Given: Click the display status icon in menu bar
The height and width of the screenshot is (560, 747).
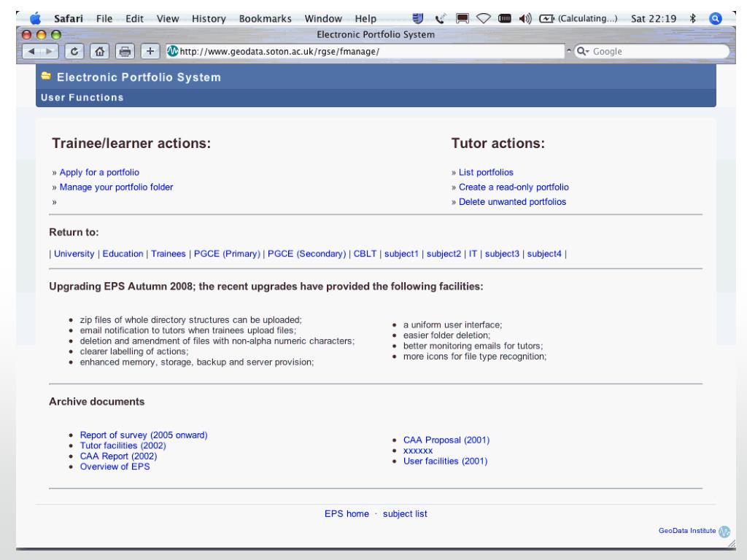Looking at the screenshot, I should pos(462,18).
